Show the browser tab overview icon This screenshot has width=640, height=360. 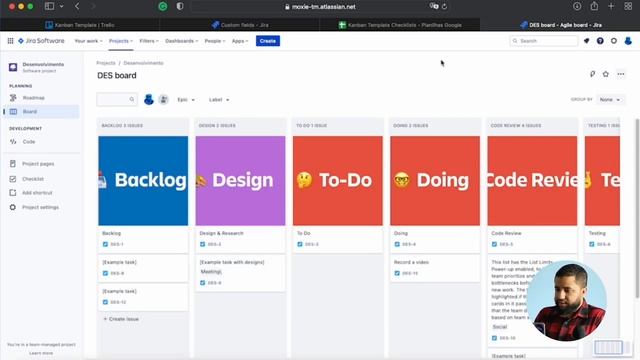click(628, 6)
